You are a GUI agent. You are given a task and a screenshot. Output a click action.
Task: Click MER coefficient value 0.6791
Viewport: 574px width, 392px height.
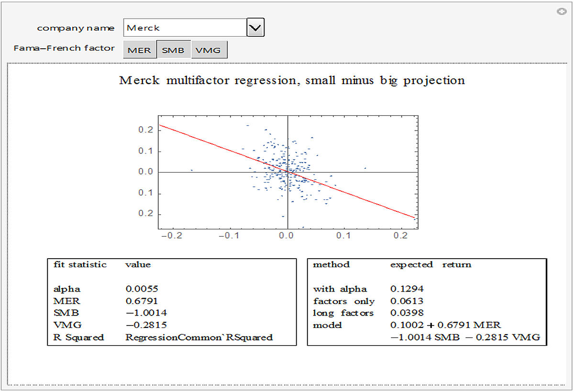pos(142,301)
